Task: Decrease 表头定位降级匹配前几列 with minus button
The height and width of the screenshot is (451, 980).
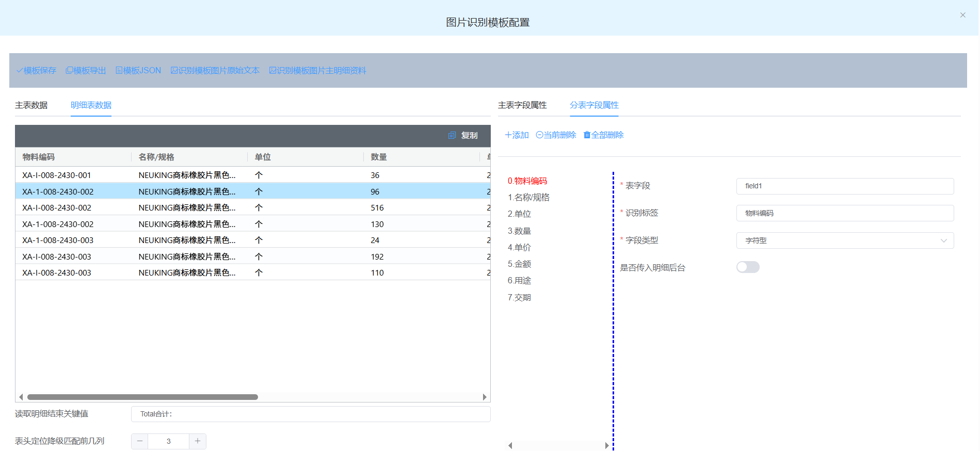Action: click(139, 441)
